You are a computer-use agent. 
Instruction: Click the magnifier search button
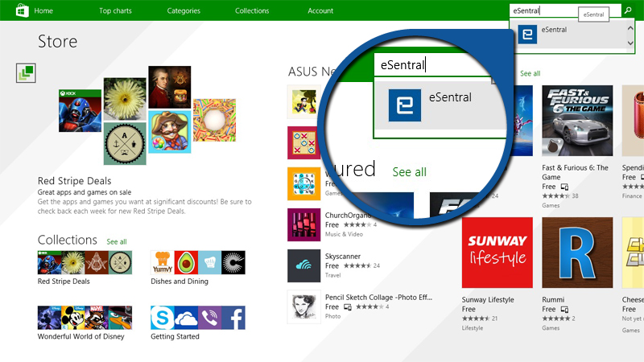(x=628, y=10)
